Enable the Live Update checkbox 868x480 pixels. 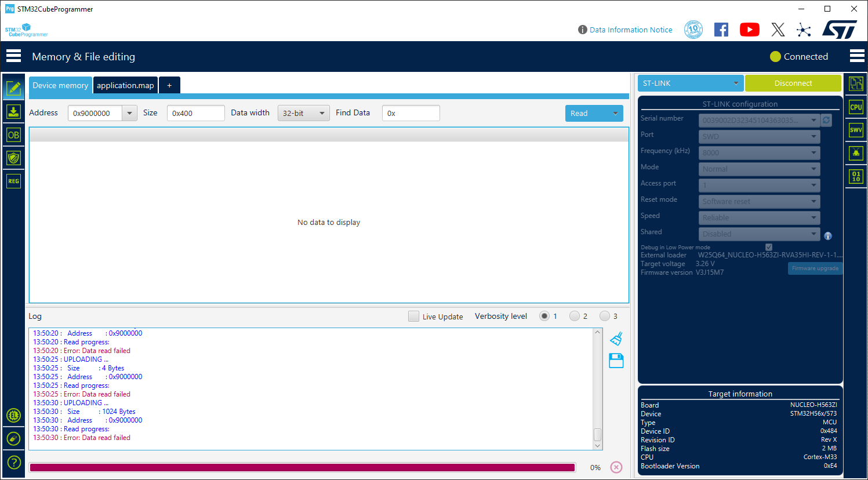tap(413, 317)
